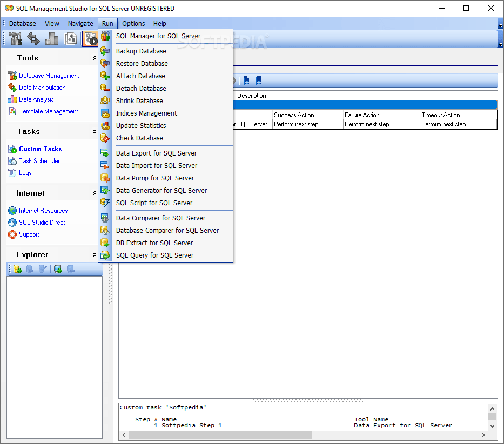Screen dimensions: 504x444
Task: Click the Attach Database menu icon
Action: (105, 76)
